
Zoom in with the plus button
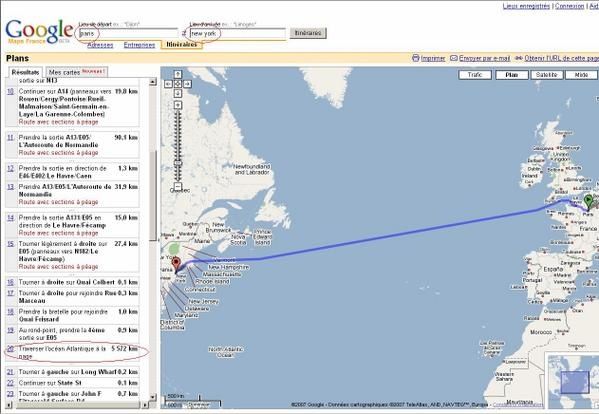click(x=178, y=105)
